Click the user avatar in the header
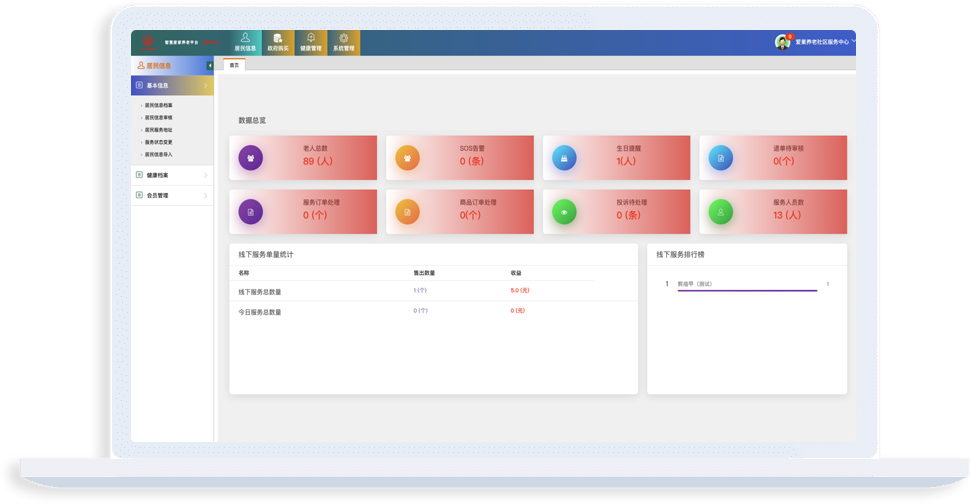 (782, 42)
